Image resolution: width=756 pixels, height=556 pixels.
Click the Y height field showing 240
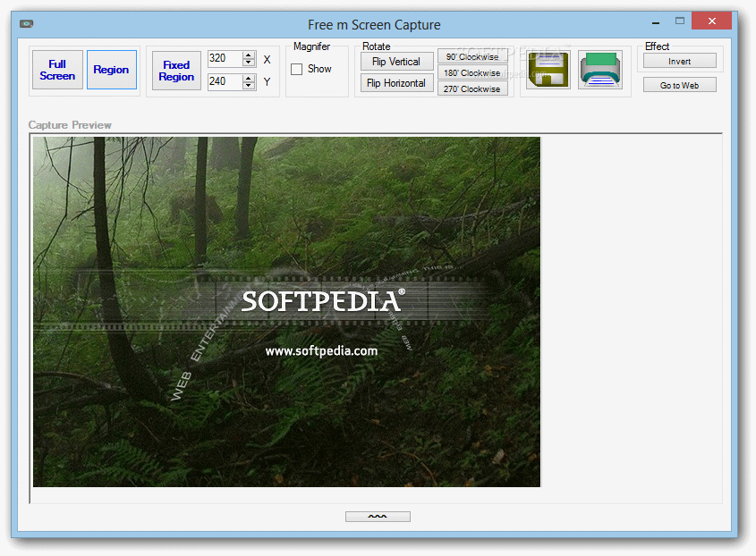tap(225, 81)
